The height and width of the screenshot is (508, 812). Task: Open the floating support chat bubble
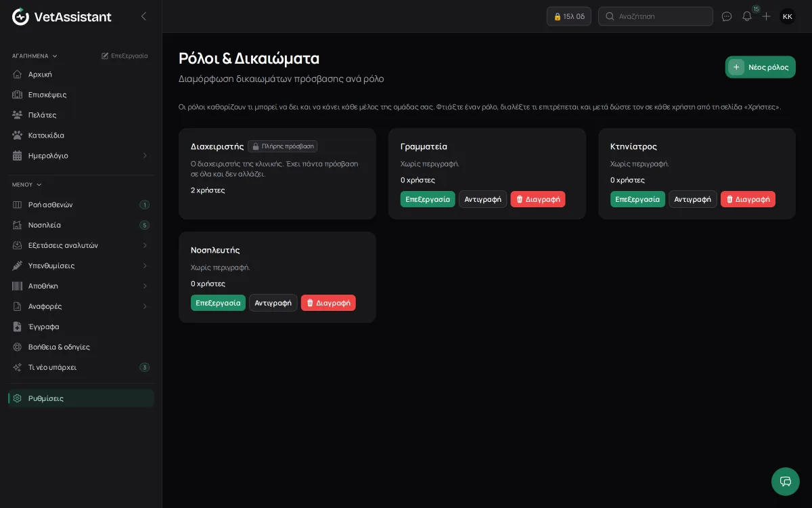786,482
